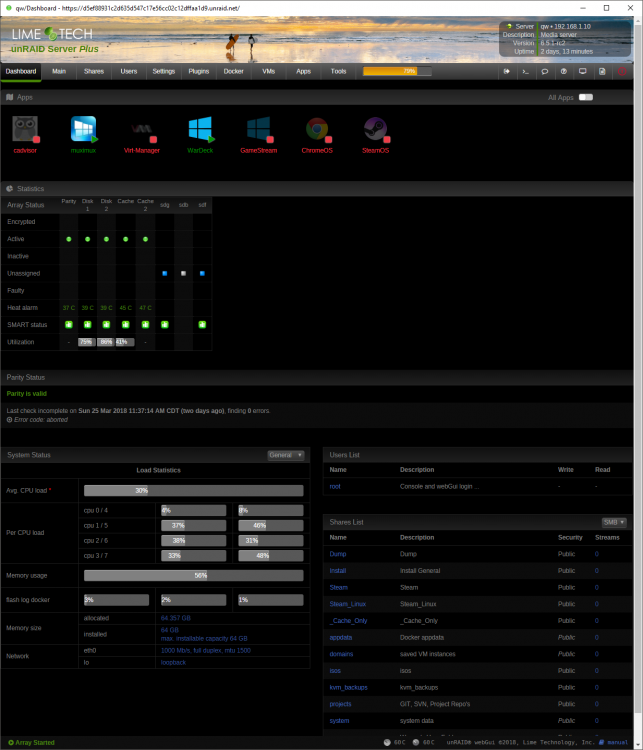The image size is (643, 750).
Task: Click the ChromeOS VM icon
Action: click(317, 129)
